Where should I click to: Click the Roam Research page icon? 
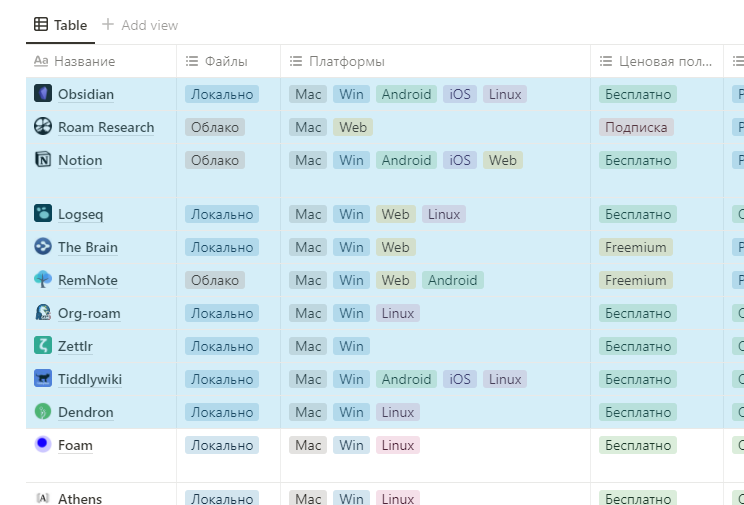click(x=43, y=126)
